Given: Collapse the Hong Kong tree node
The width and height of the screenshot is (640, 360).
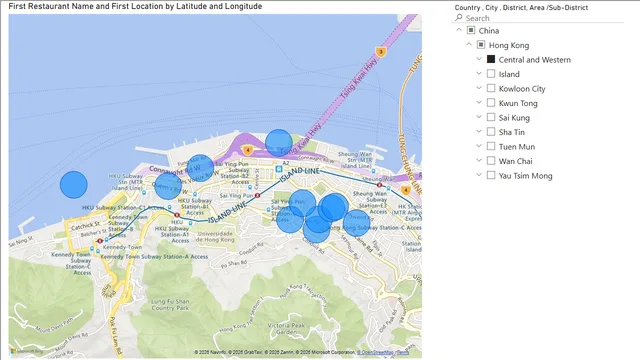Looking at the screenshot, I should click(469, 44).
